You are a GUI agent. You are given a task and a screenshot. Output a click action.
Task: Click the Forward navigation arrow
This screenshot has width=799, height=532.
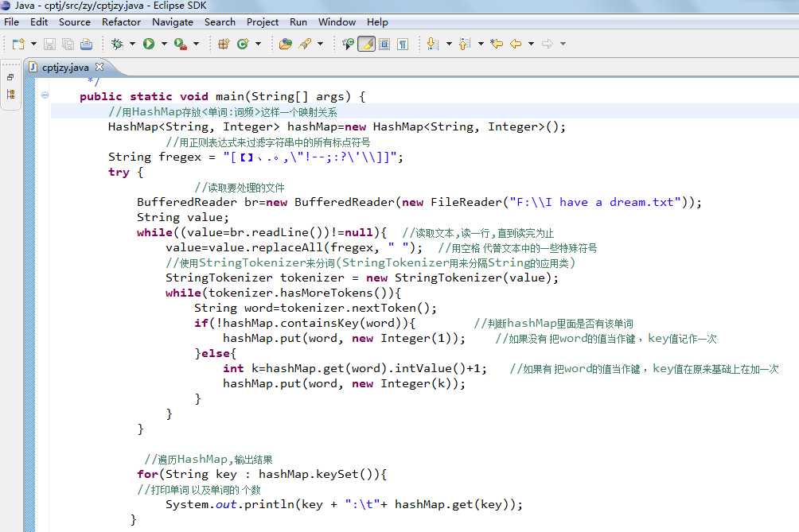548,45
